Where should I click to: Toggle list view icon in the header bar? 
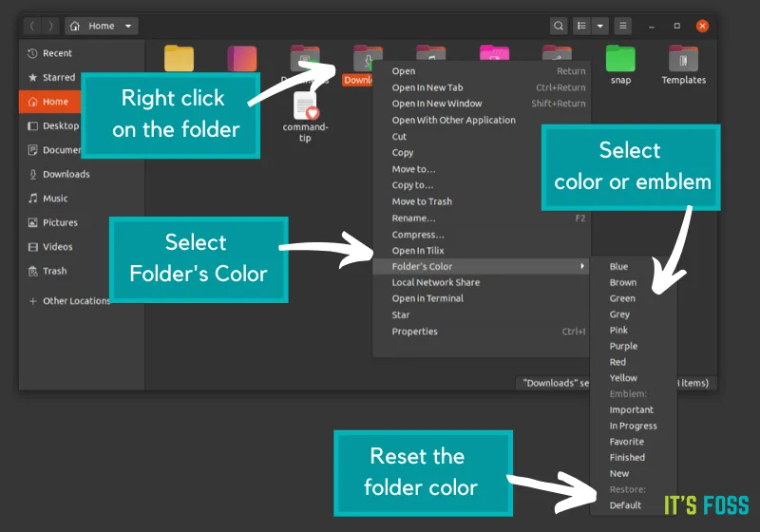click(x=581, y=26)
